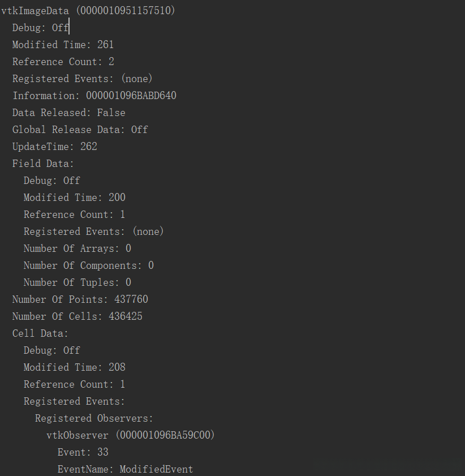Click the 'Reference Count: 2' line
This screenshot has height=476, width=465.
(63, 62)
